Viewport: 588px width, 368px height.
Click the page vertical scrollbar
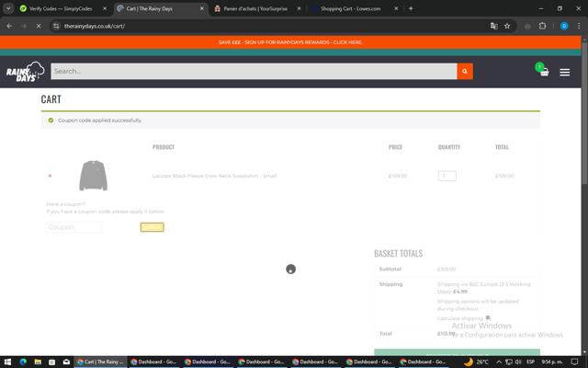click(x=584, y=112)
